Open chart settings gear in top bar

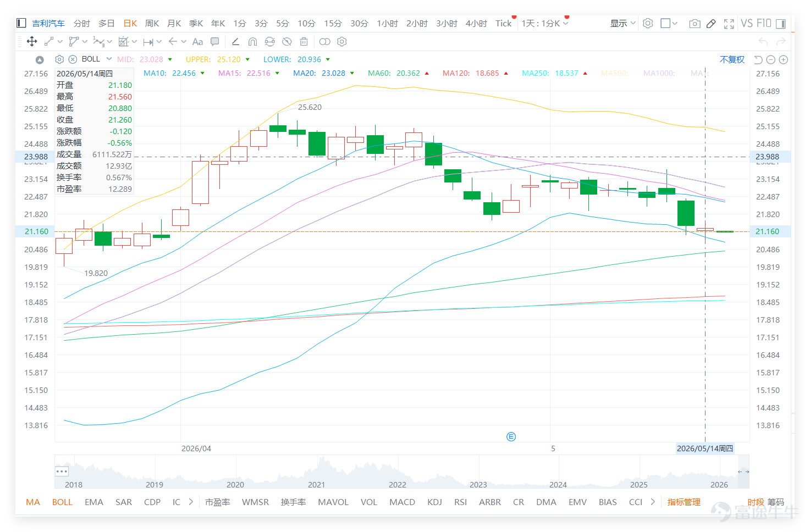pyautogui.click(x=648, y=23)
